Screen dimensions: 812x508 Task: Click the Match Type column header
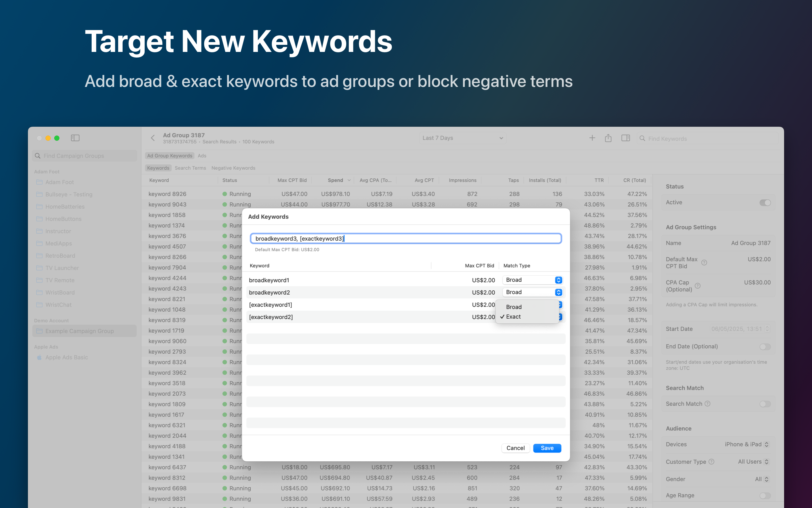coord(517,265)
